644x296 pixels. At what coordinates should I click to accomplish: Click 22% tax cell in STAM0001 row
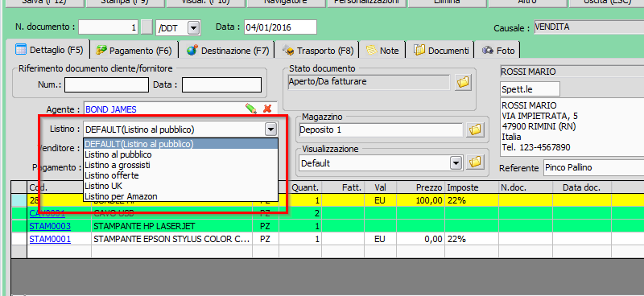pos(472,239)
